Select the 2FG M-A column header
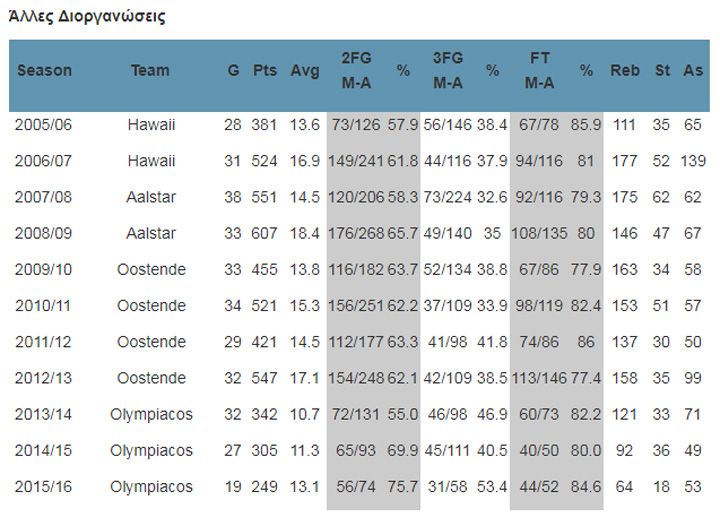The height and width of the screenshot is (526, 720). pyautogui.click(x=357, y=71)
